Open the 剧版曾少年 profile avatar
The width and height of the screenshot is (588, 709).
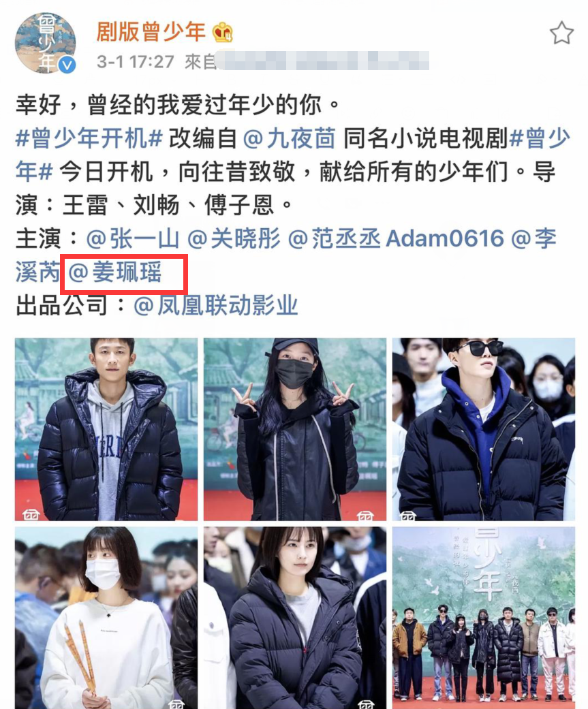(45, 43)
